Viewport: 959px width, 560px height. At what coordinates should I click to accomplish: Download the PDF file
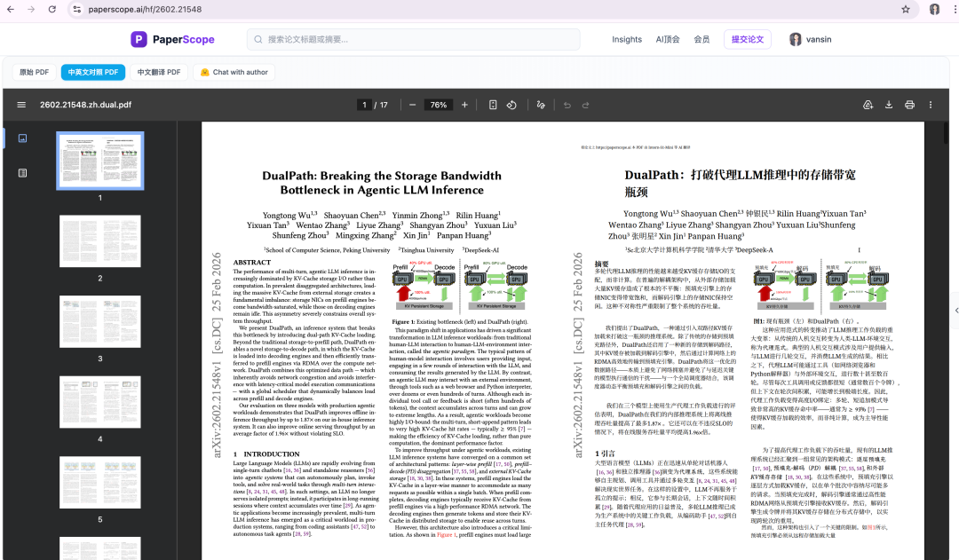889,105
